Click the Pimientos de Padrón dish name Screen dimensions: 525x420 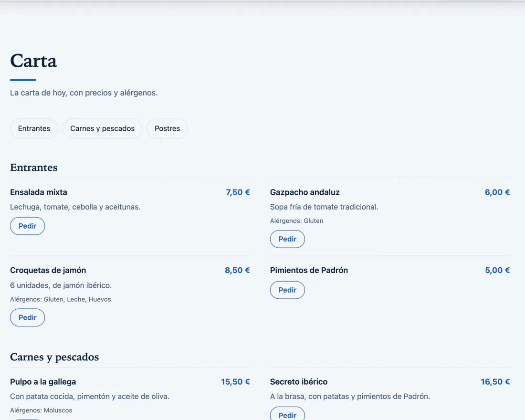[309, 270]
